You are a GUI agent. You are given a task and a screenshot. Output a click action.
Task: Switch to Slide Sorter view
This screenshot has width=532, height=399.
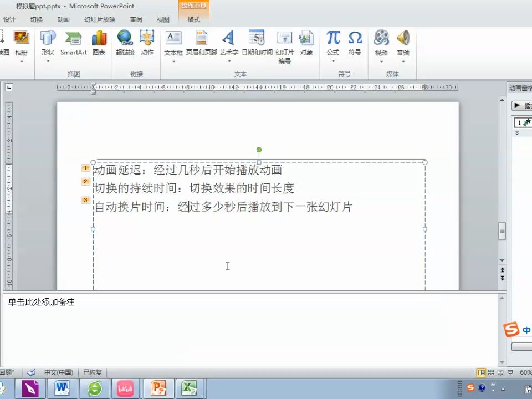(x=492, y=372)
